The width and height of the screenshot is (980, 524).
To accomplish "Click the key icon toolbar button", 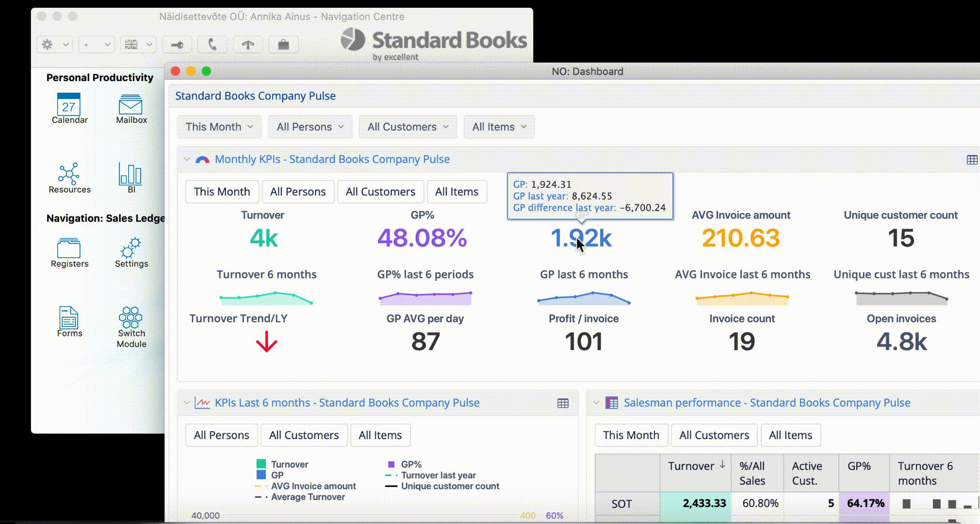I will tap(177, 45).
